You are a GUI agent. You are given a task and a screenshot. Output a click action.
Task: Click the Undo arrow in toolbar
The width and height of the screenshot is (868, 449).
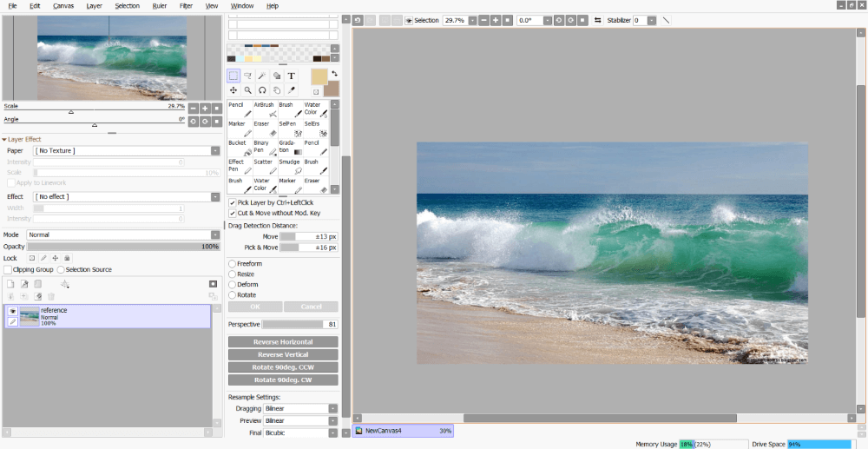point(358,20)
